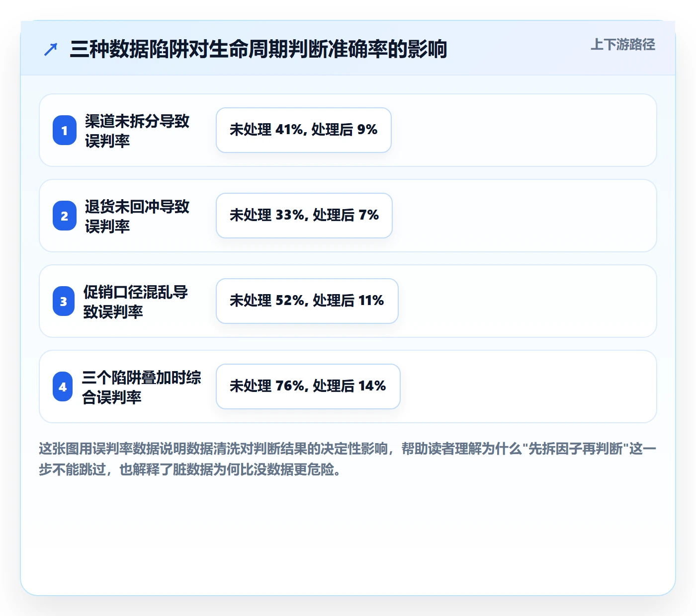Select the title 三种数据陷阱对生命周期判断准确率的影响
The width and height of the screenshot is (696, 616).
coord(258,49)
